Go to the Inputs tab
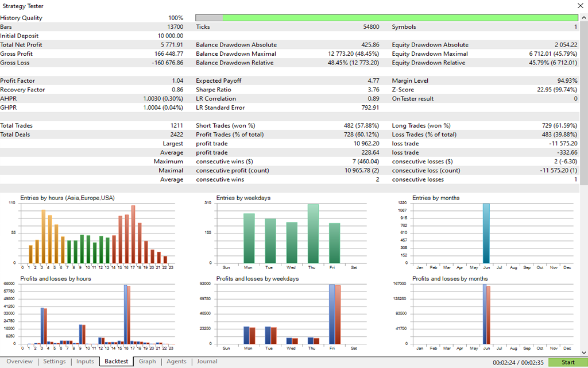The height and width of the screenshot is (368, 588). tap(85, 362)
